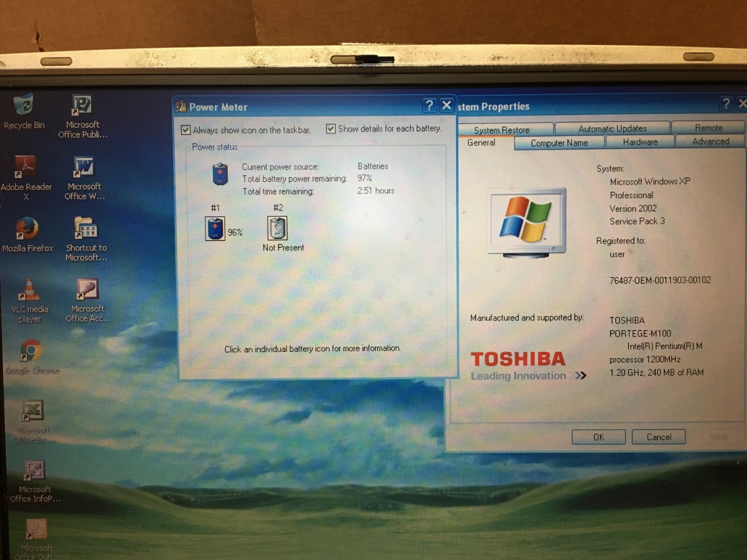This screenshot has height=560, width=747.
Task: Switch to the Automatic Updates tab
Action: point(613,128)
